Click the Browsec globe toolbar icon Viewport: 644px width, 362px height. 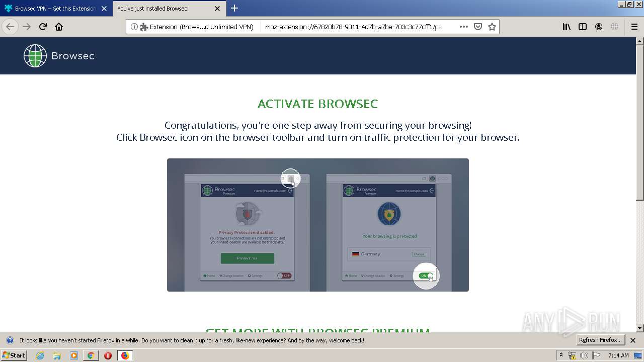coord(614,27)
